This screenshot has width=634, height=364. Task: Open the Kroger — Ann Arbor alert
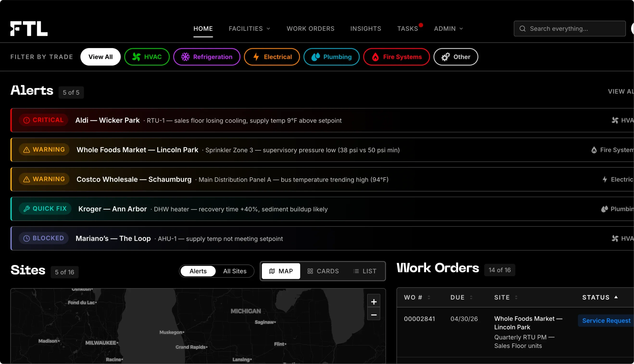click(x=322, y=209)
